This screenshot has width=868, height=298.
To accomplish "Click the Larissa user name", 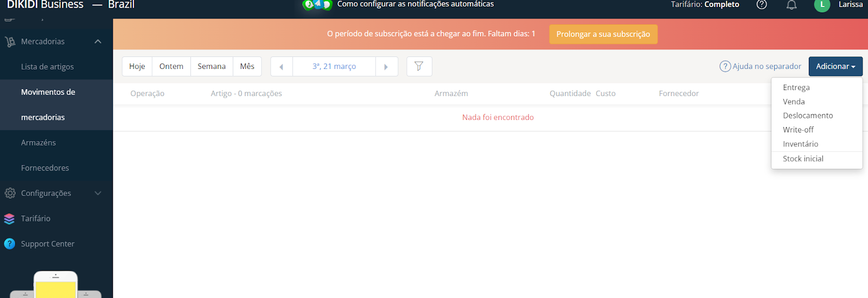I will pyautogui.click(x=851, y=4).
